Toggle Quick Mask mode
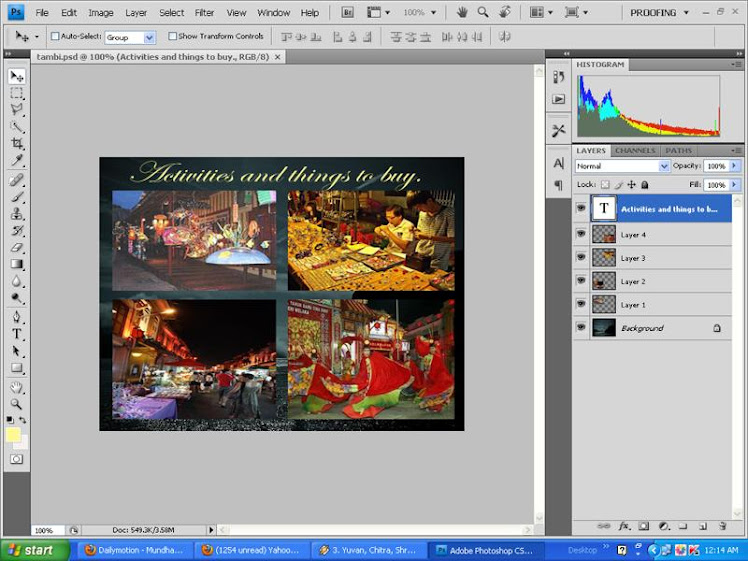This screenshot has height=561, width=748. point(17,459)
